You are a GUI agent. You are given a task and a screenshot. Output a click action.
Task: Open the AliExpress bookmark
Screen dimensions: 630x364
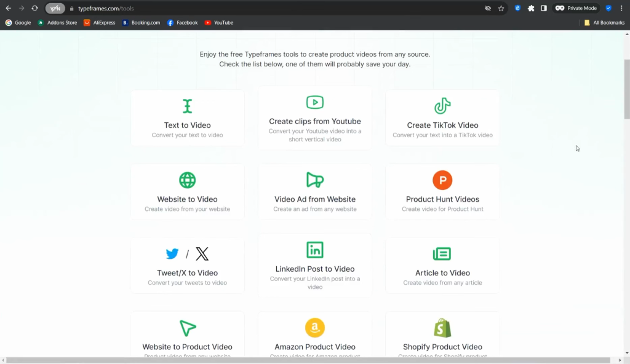[99, 23]
